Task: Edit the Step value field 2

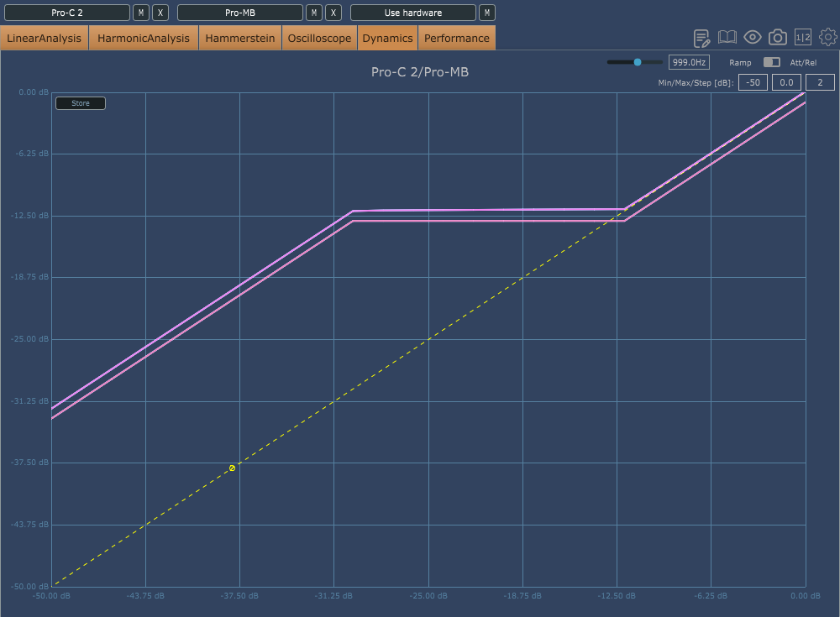Action: pyautogui.click(x=820, y=82)
